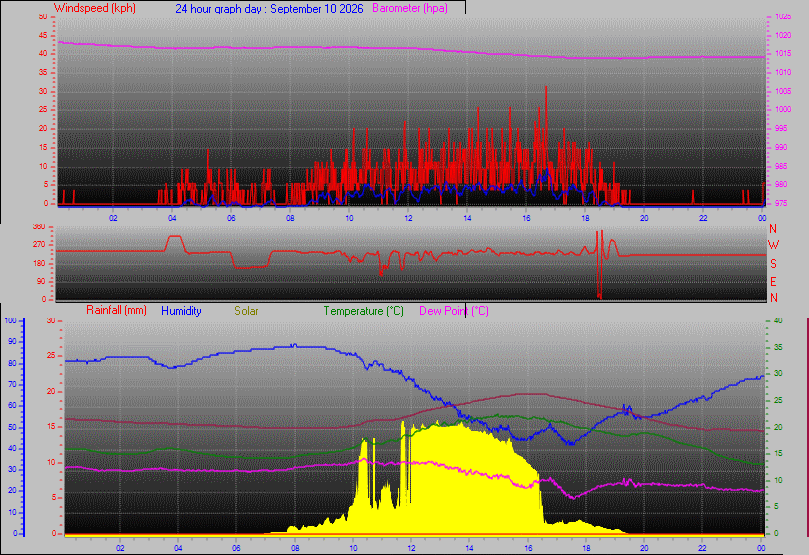
Task: Click the 24 hour graph day title
Action: [269, 9]
